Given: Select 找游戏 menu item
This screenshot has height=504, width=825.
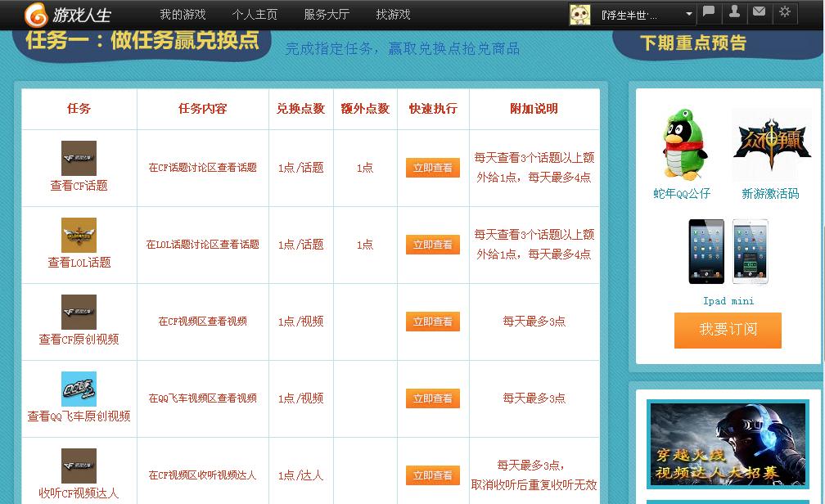Looking at the screenshot, I should (x=393, y=14).
